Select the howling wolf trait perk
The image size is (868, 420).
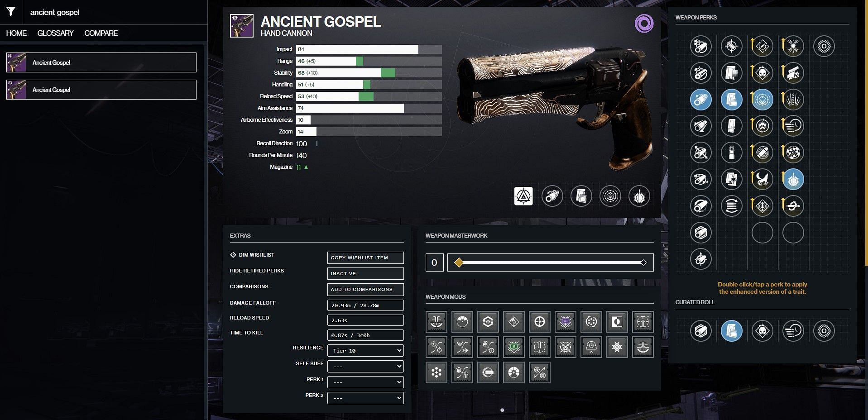point(762,179)
